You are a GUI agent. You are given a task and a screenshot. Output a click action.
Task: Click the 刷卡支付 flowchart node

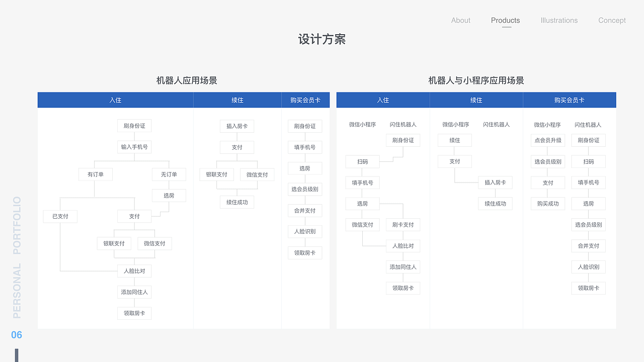pyautogui.click(x=403, y=225)
